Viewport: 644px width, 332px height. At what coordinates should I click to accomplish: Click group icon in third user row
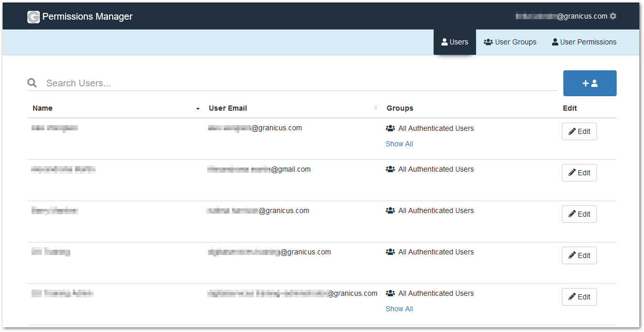[x=390, y=210]
